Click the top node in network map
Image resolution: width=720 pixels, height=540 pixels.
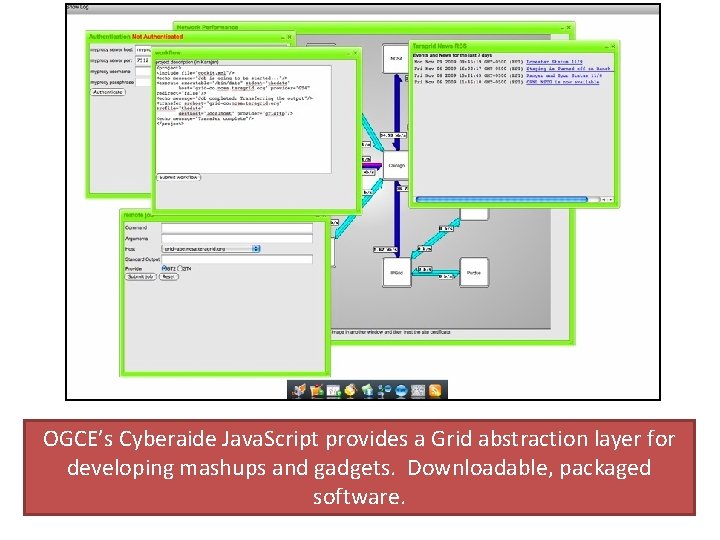pos(395,59)
